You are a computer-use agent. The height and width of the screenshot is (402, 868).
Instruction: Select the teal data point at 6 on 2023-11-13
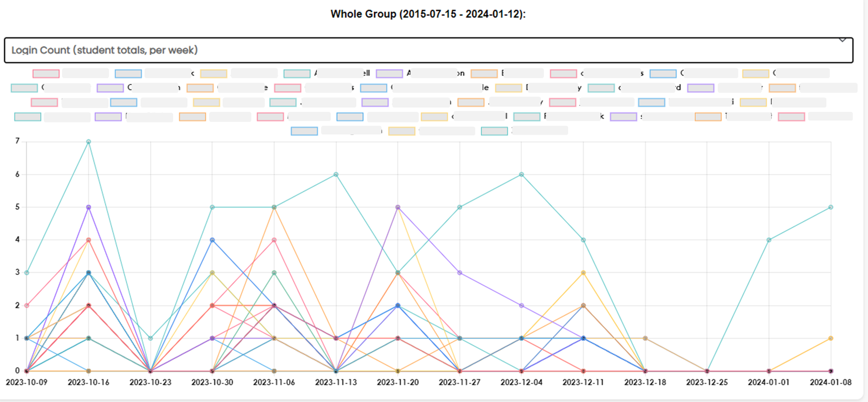pyautogui.click(x=336, y=174)
